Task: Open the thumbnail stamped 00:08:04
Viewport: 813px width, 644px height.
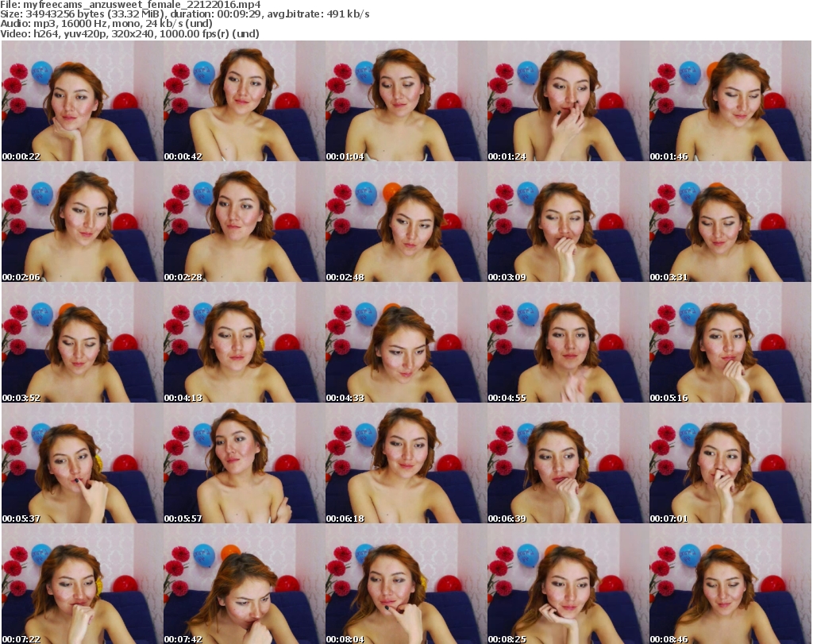Action: point(406,584)
